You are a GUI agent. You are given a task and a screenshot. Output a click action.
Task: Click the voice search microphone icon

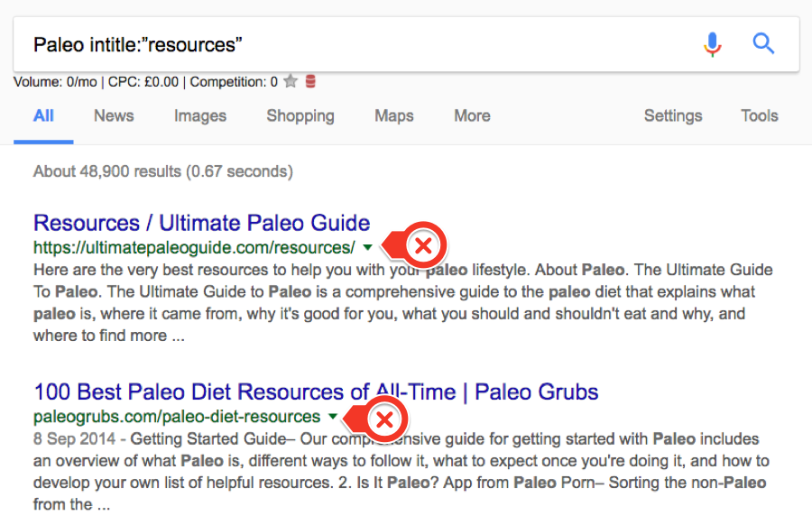[713, 44]
